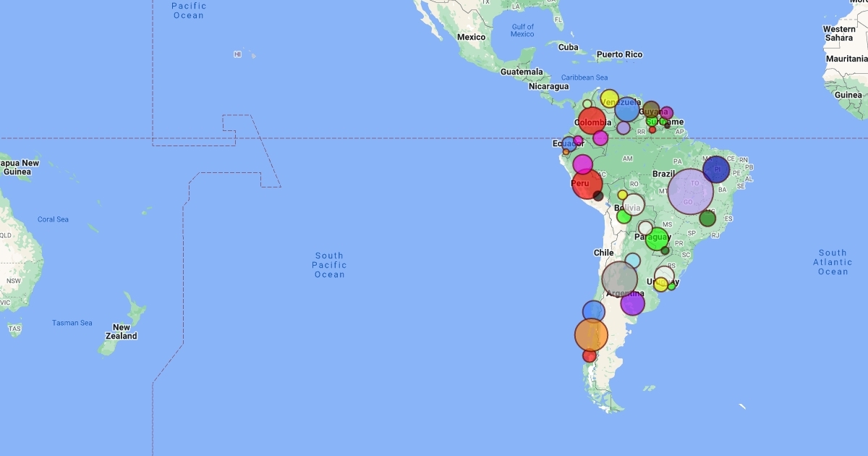Select the magenta bubble in northern Peru
The height and width of the screenshot is (456, 868).
click(583, 164)
